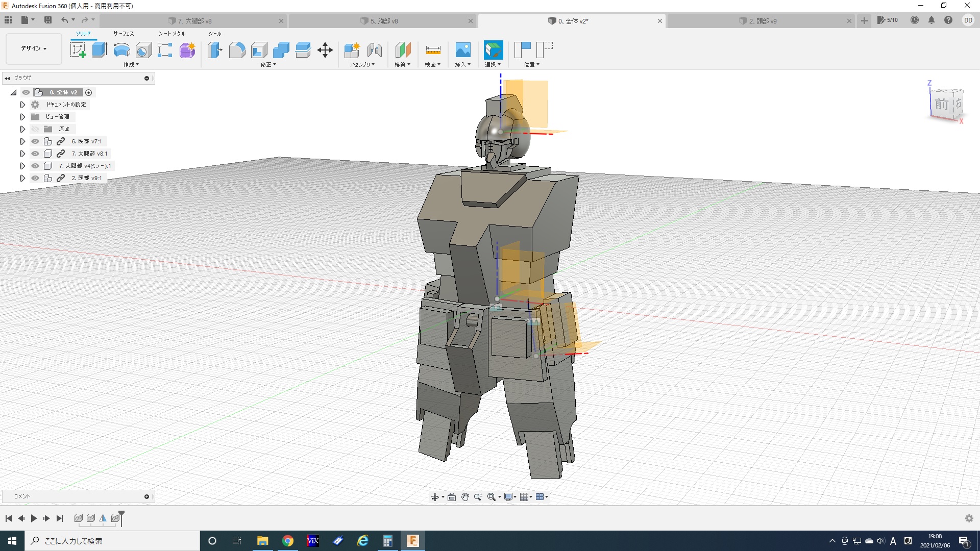Click the Extrude tool icon
The width and height of the screenshot is (980, 551).
tap(100, 50)
